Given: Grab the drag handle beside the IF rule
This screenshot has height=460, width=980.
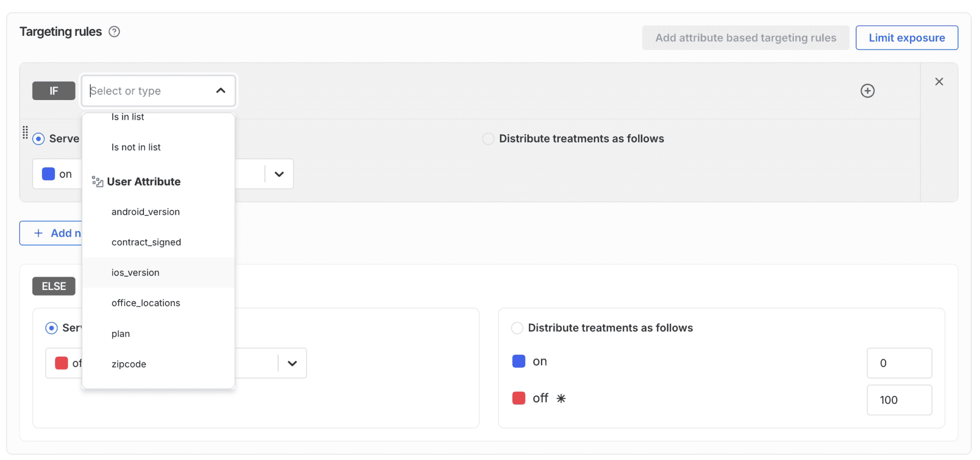Looking at the screenshot, I should tap(25, 133).
